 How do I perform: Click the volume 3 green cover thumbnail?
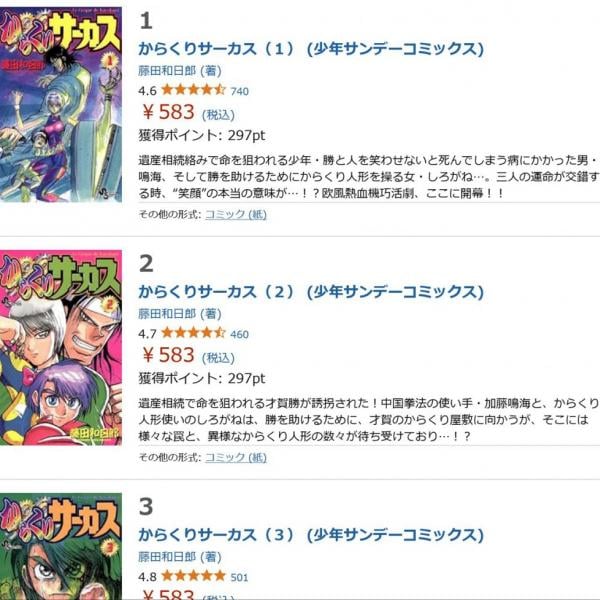point(61,546)
